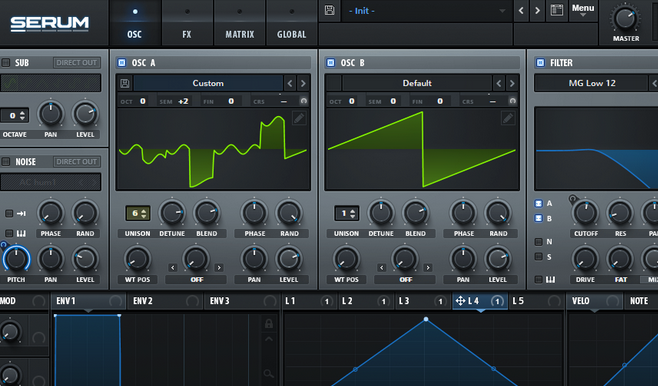Open OSC A Custom wavetable selector

(208, 83)
